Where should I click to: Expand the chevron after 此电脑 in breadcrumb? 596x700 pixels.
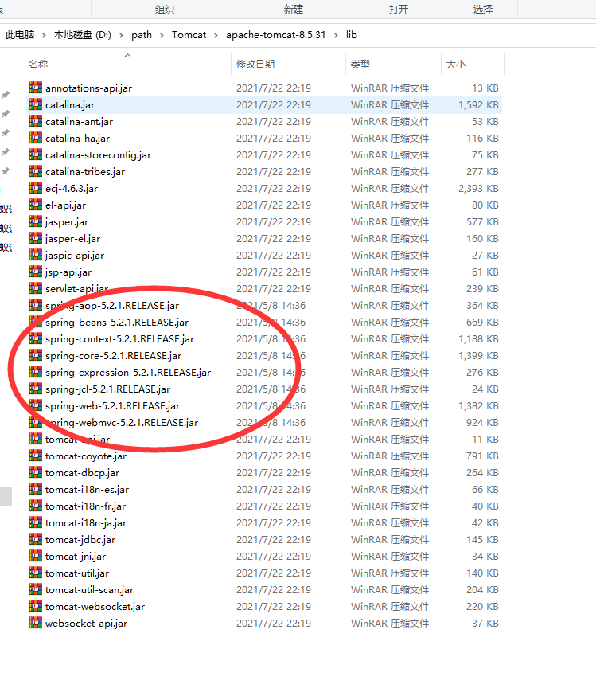tap(44, 35)
